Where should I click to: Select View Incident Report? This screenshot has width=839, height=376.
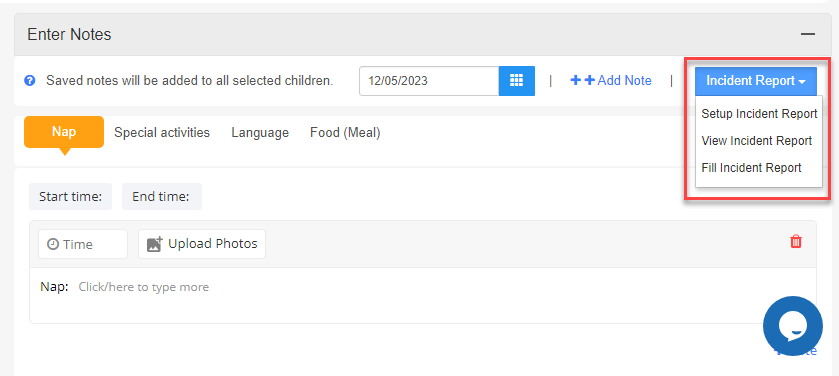coord(759,141)
